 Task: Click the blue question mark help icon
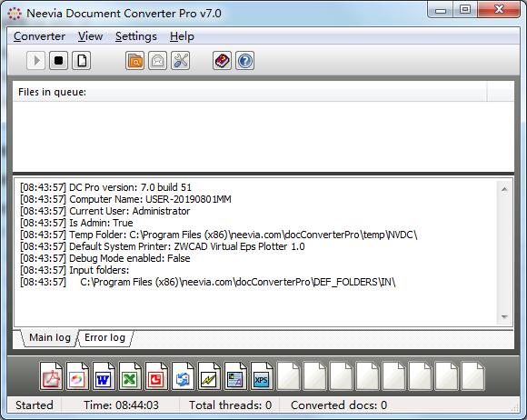(x=245, y=61)
